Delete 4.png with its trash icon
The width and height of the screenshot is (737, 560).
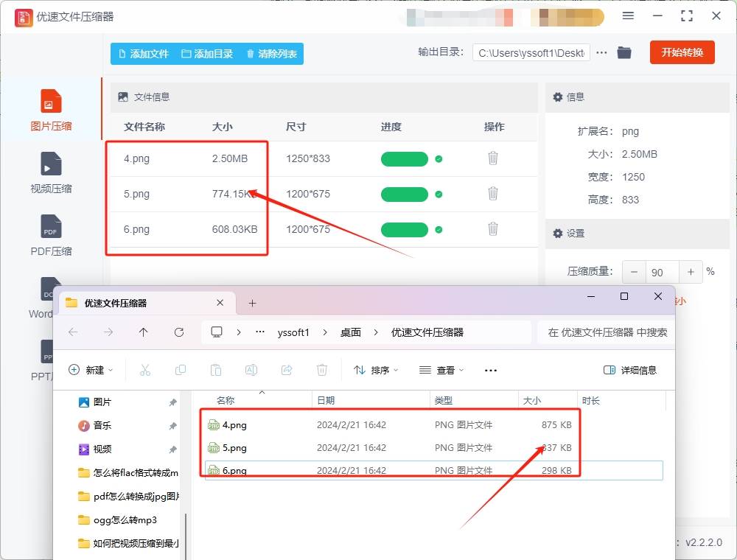492,158
